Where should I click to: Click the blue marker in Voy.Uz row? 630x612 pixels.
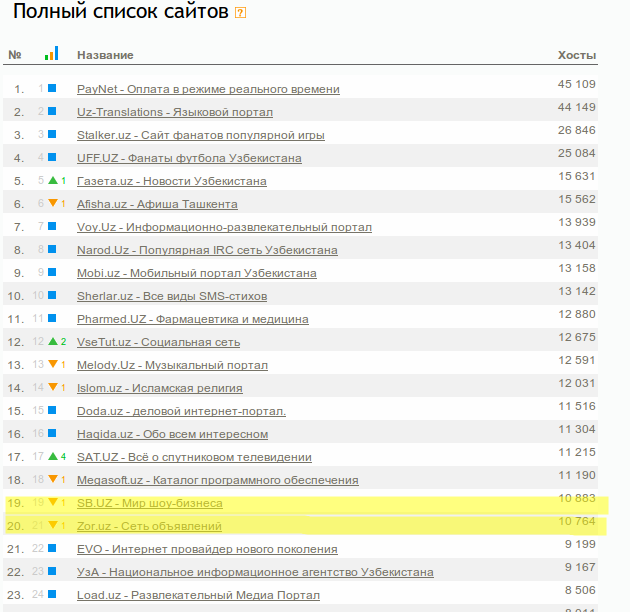click(52, 226)
